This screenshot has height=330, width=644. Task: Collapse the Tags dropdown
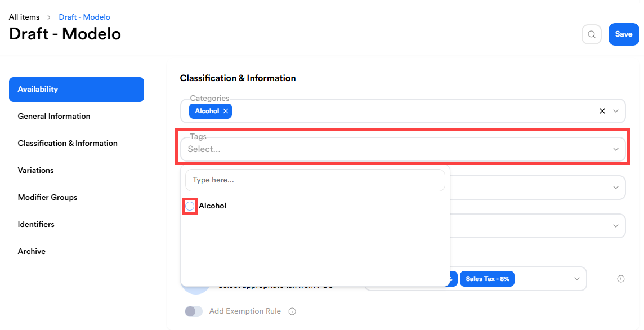[616, 149]
